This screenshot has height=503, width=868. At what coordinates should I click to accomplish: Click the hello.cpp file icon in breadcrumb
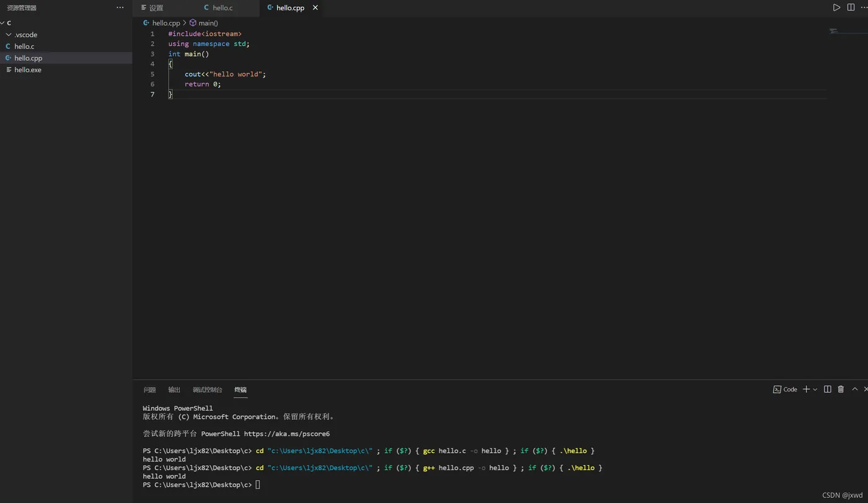point(146,23)
